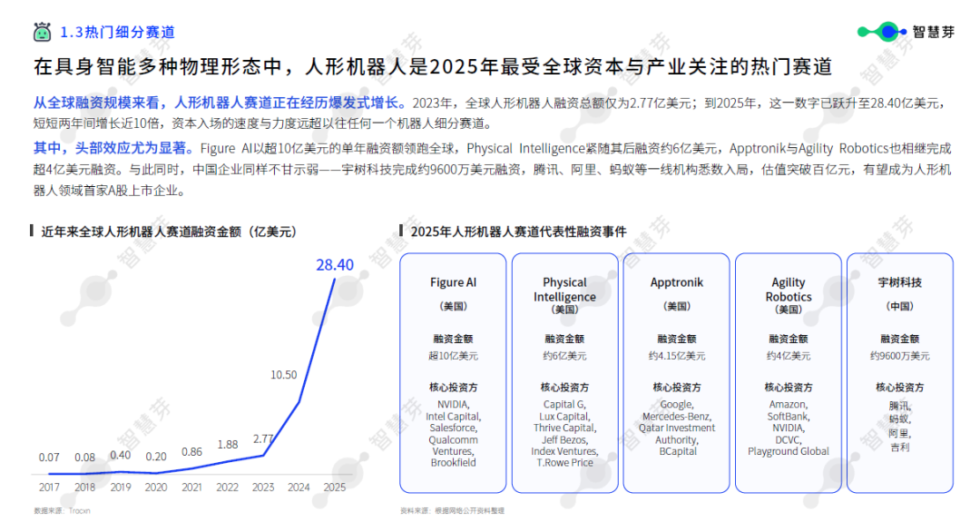Screen dimensions: 980x522
Task: Click the 2021 axis label
Action: [x=191, y=487]
